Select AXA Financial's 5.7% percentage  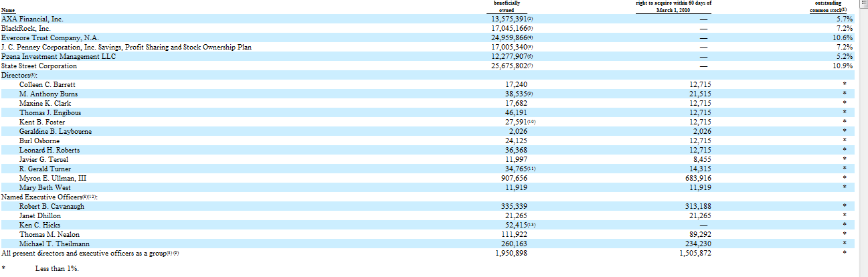(x=843, y=19)
